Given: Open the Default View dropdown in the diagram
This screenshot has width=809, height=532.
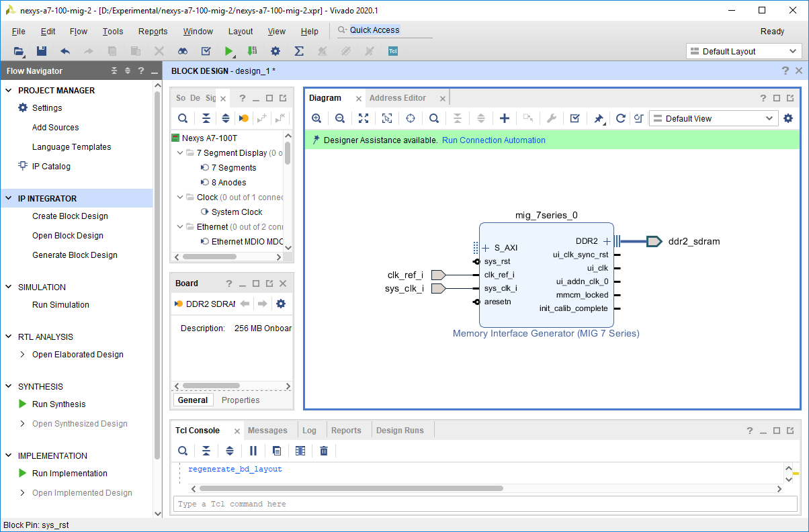Looking at the screenshot, I should pyautogui.click(x=714, y=118).
